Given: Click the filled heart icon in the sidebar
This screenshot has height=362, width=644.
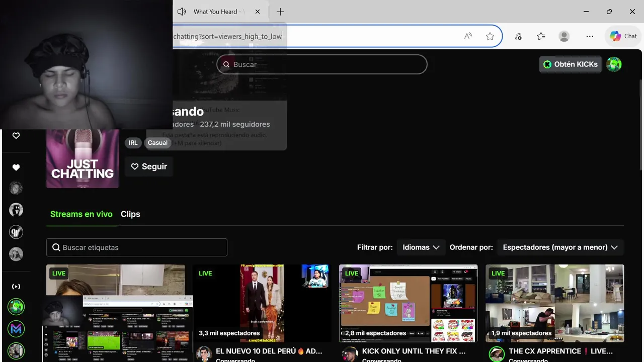Looking at the screenshot, I should (16, 167).
